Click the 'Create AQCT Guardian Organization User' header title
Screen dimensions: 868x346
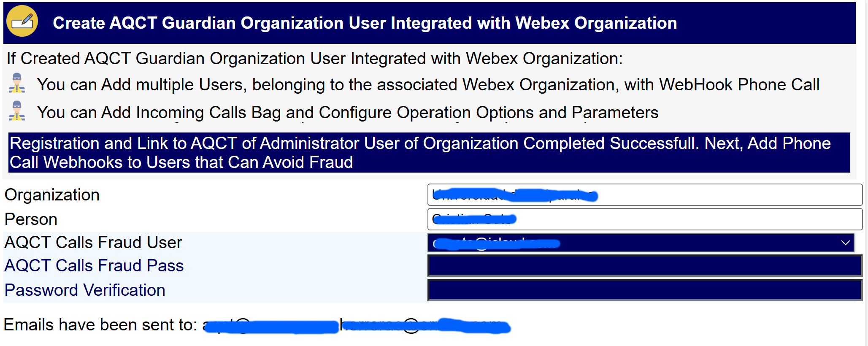point(365,23)
